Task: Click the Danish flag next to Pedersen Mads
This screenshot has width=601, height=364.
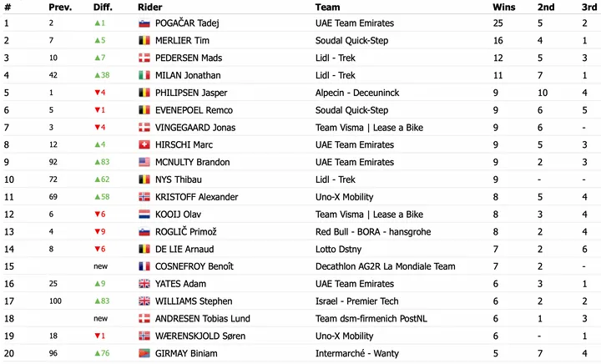Action: tap(144, 58)
